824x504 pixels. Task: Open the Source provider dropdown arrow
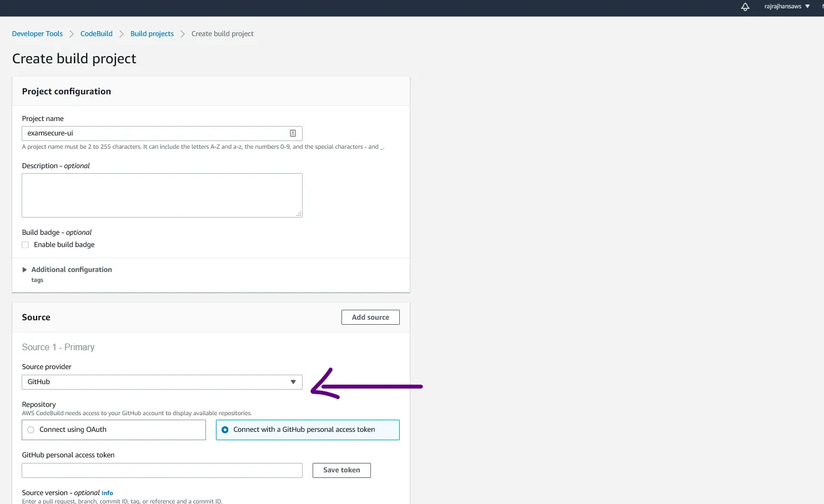coord(293,382)
